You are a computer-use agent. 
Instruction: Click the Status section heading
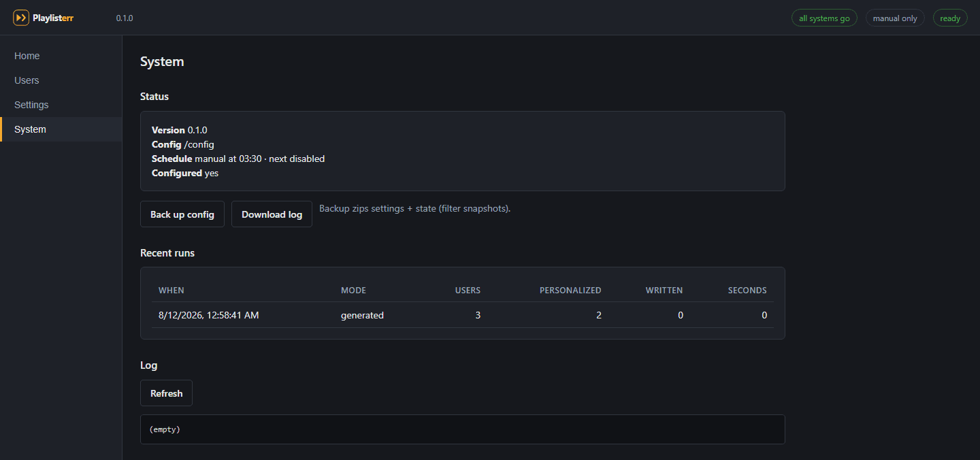tap(154, 97)
